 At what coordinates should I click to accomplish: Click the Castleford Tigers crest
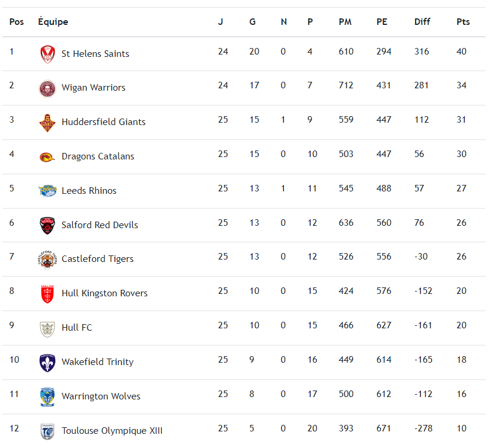pos(47,260)
